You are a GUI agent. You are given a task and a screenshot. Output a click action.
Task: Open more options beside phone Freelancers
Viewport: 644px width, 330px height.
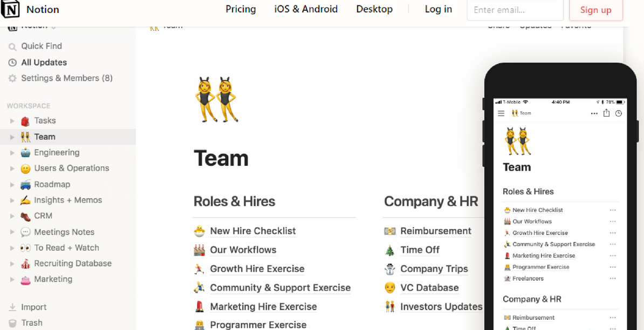(x=613, y=279)
